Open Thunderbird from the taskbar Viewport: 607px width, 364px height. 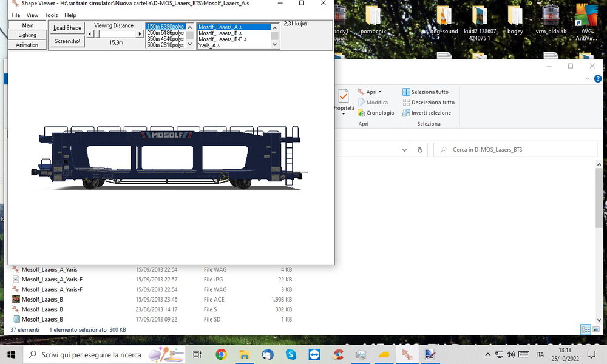click(x=268, y=354)
